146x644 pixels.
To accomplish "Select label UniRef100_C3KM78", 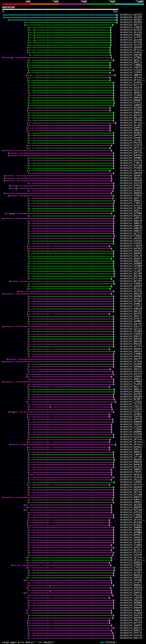I will click(x=131, y=246).
